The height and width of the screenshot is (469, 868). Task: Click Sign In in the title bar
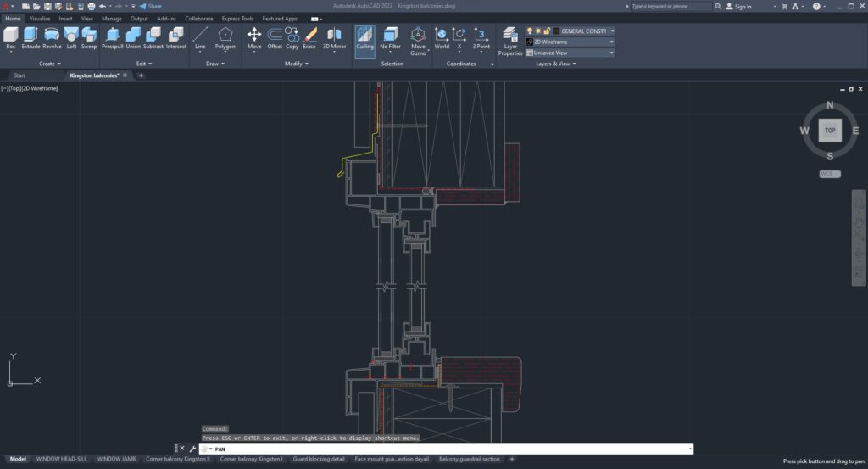pos(743,6)
